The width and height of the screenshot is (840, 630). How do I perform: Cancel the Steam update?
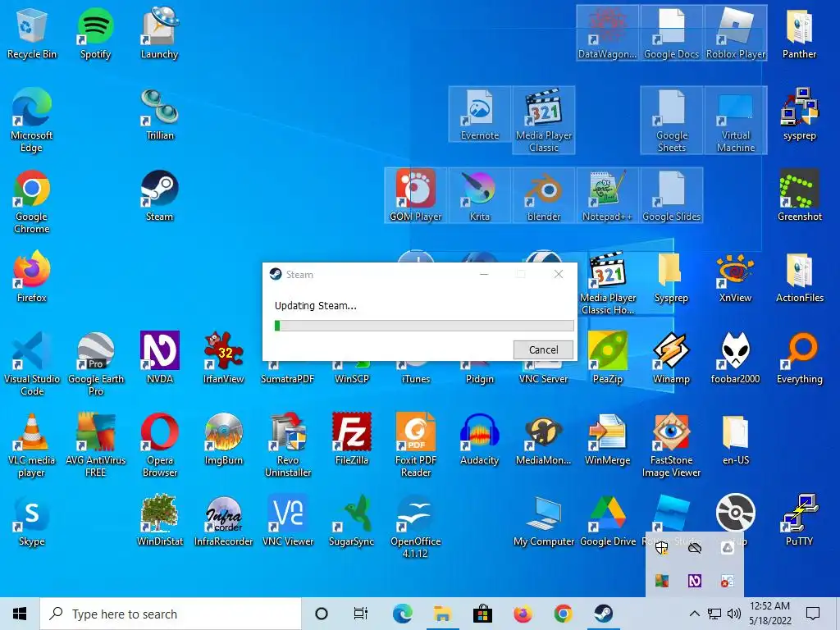coord(543,349)
